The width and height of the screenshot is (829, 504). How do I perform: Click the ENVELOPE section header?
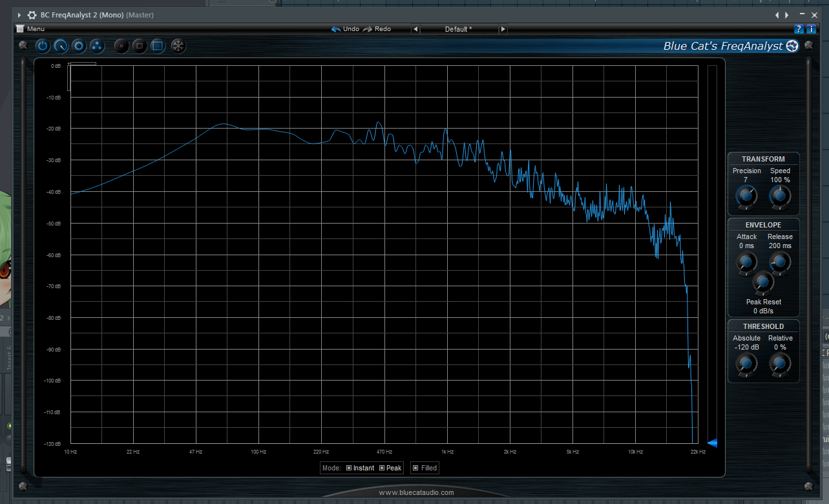pyautogui.click(x=763, y=225)
